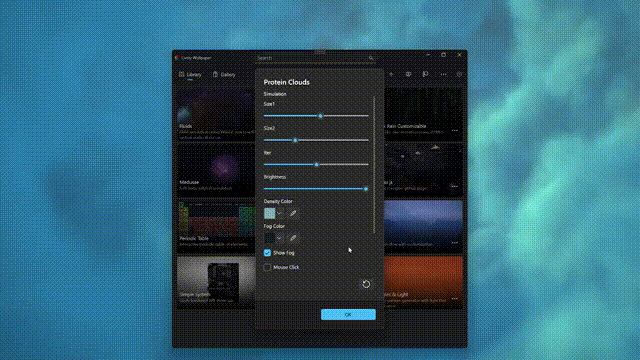Click the settings dialog vertical scrollbar
This screenshot has width=640, height=360.
374,164
